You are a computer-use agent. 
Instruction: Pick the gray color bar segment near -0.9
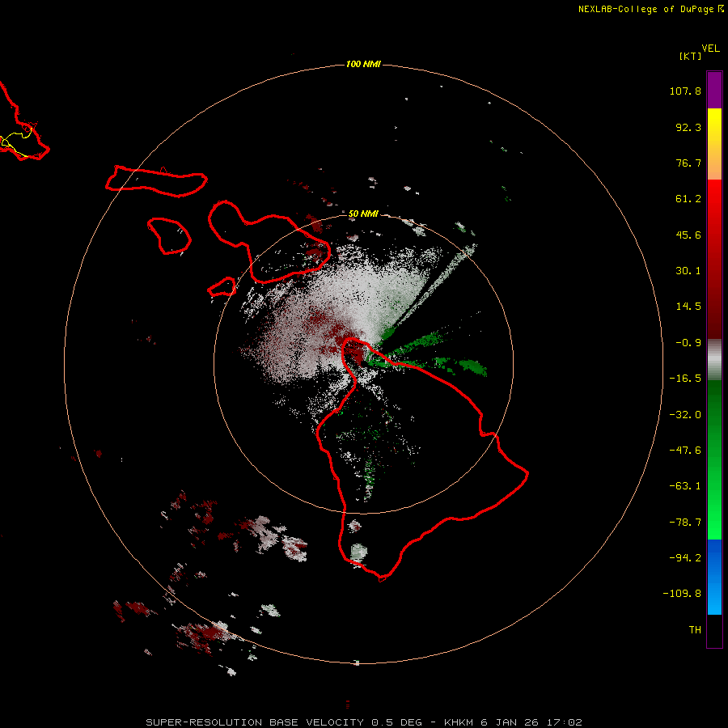point(714,360)
